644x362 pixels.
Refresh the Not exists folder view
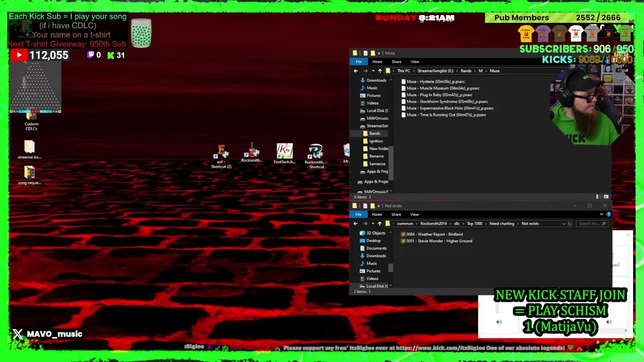coord(570,224)
